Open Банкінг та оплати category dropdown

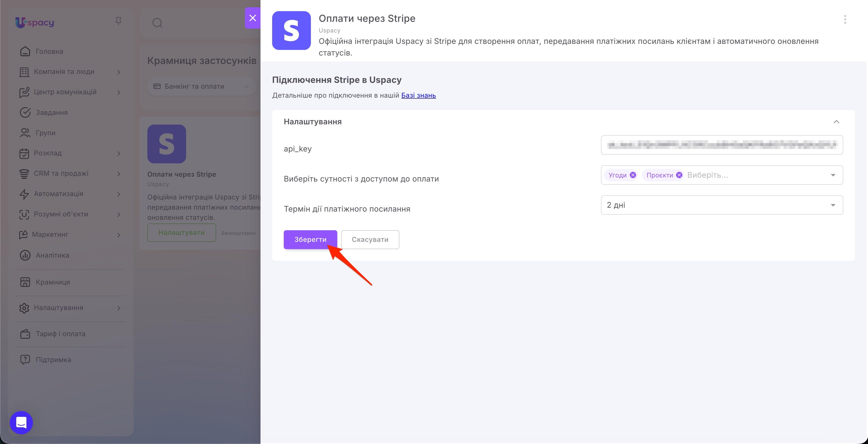click(x=202, y=87)
